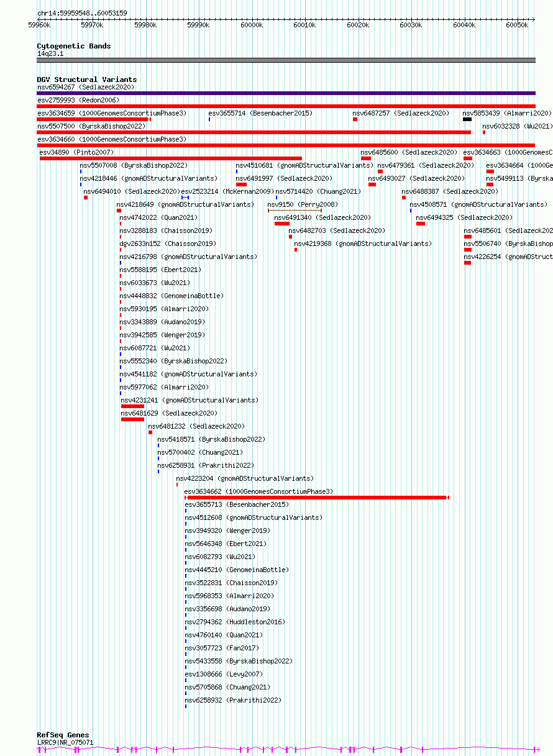Open variant nsv6487257 (Sedlazeck2020)
Image resolution: width=553 pixels, height=756 pixels.
(401, 113)
